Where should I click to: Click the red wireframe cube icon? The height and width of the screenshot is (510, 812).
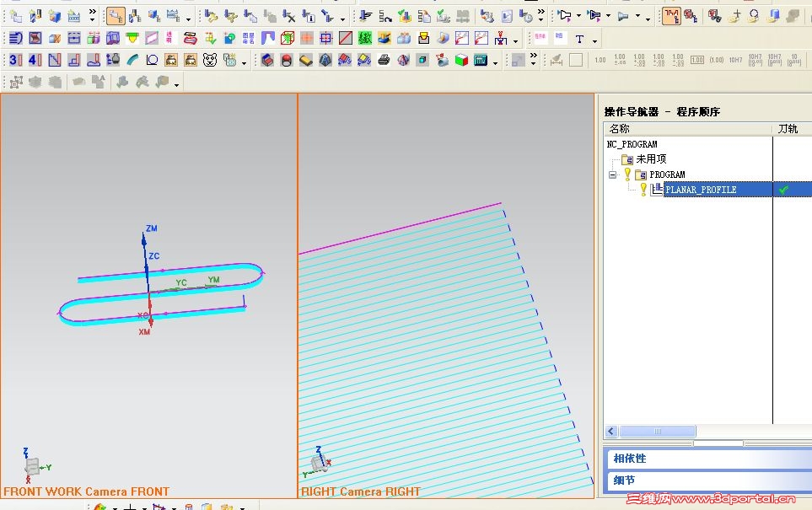287,38
